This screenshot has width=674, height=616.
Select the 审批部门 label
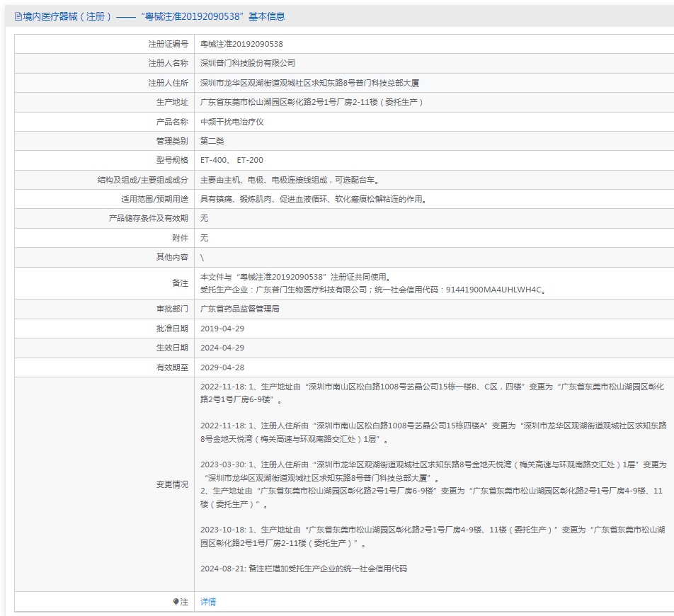172,309
